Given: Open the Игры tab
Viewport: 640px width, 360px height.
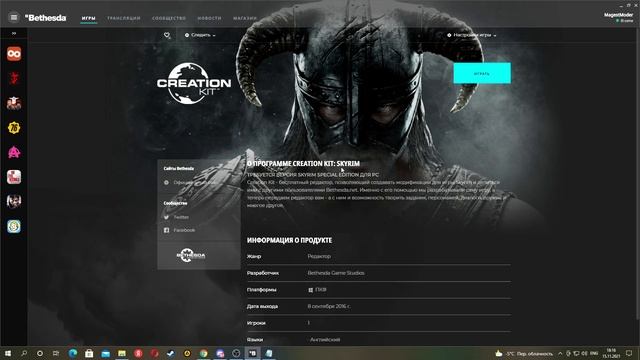Looking at the screenshot, I should [89, 18].
